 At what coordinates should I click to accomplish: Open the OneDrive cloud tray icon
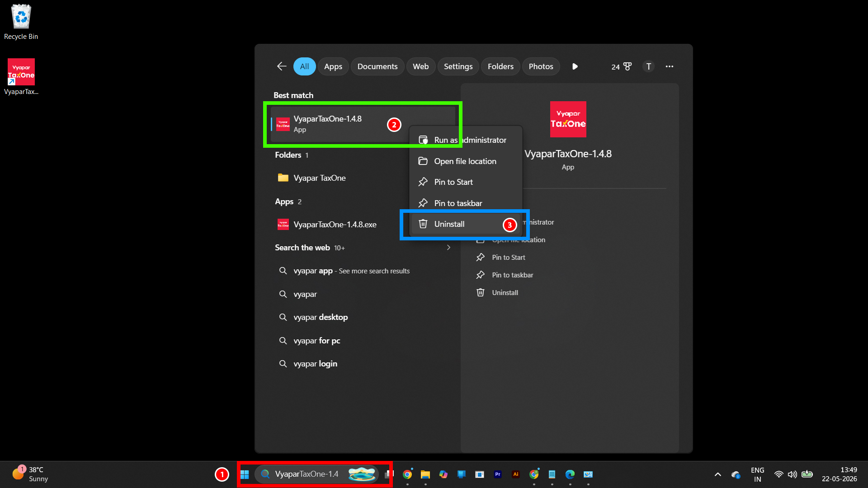pyautogui.click(x=736, y=474)
